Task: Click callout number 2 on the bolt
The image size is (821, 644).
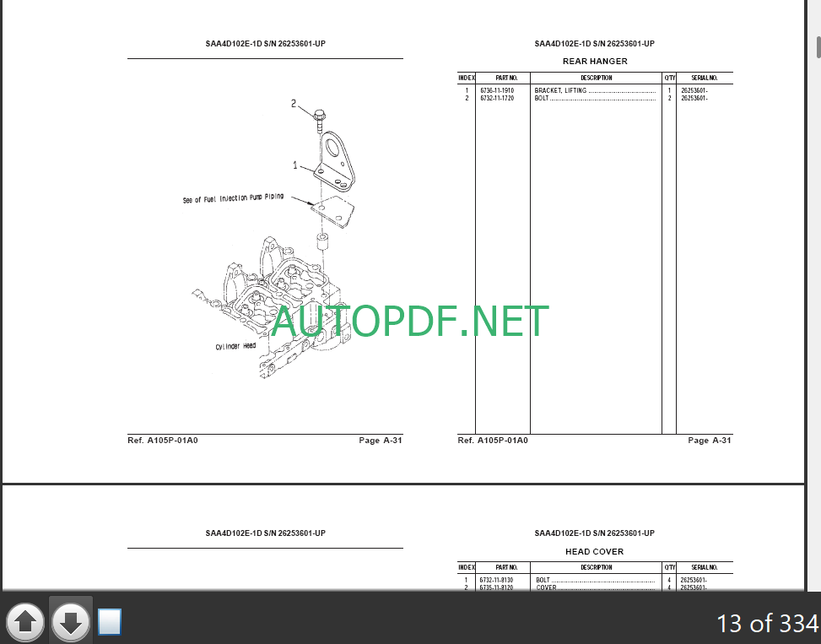Action: pos(294,104)
